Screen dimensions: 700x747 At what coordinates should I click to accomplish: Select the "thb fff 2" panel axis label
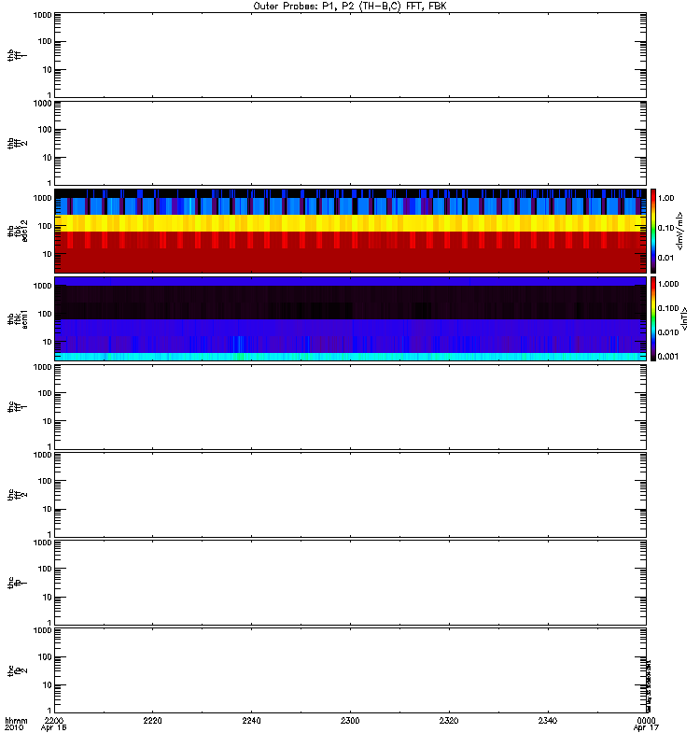click(17, 144)
